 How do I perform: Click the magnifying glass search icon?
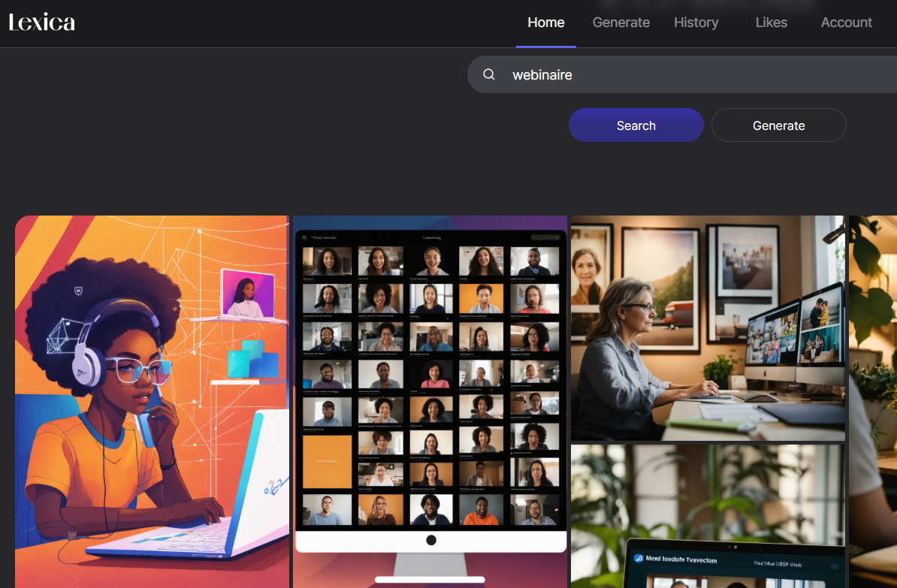(x=489, y=74)
